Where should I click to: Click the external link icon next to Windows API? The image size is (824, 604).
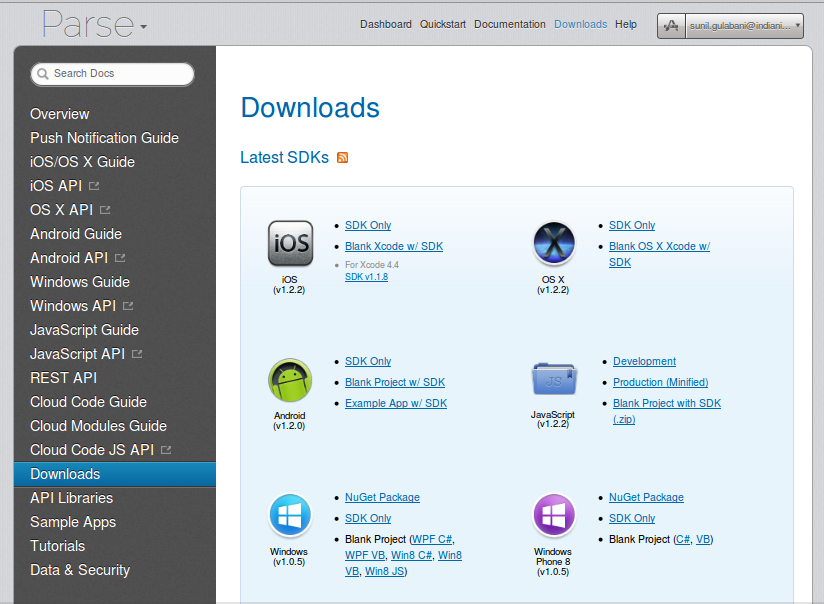point(128,305)
